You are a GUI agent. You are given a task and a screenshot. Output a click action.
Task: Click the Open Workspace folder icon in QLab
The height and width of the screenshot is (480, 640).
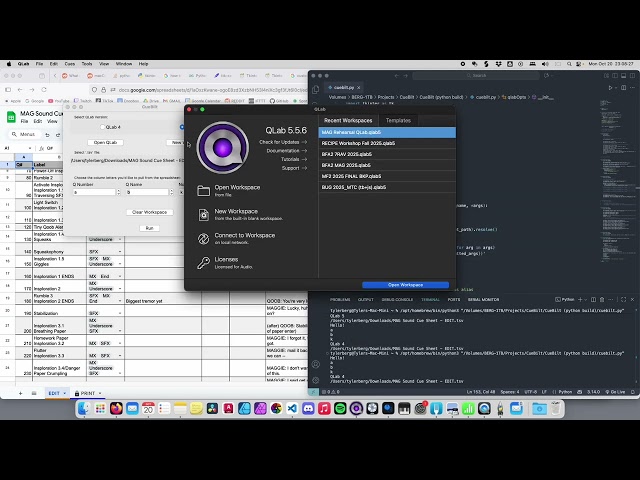(x=203, y=191)
